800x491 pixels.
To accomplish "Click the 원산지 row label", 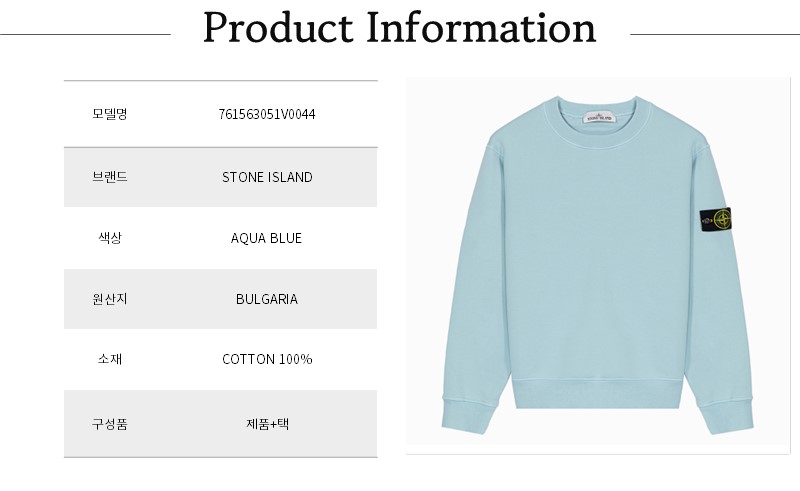I will point(109,299).
